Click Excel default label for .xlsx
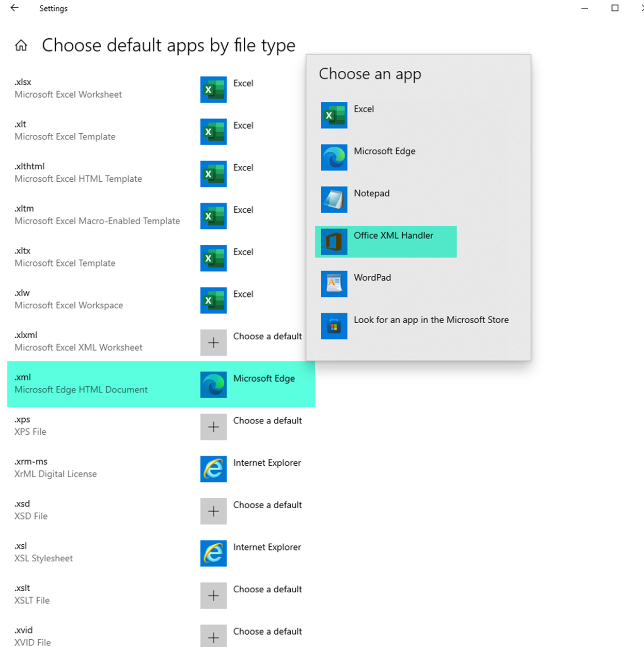 243,83
